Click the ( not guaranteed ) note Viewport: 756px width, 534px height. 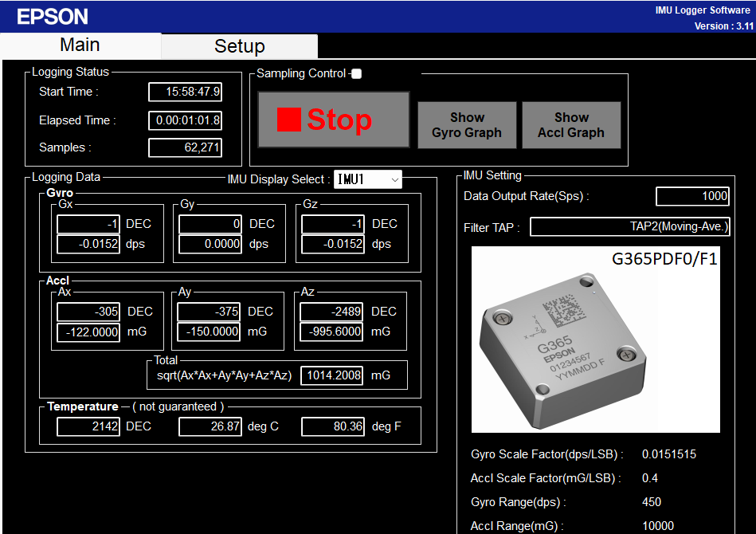tap(178, 406)
